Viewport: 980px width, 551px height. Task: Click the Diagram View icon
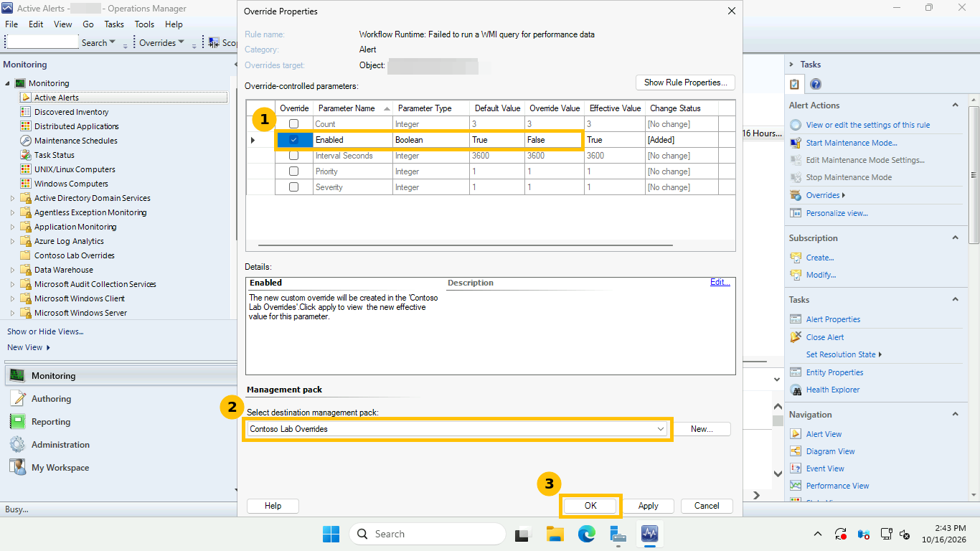pos(795,451)
